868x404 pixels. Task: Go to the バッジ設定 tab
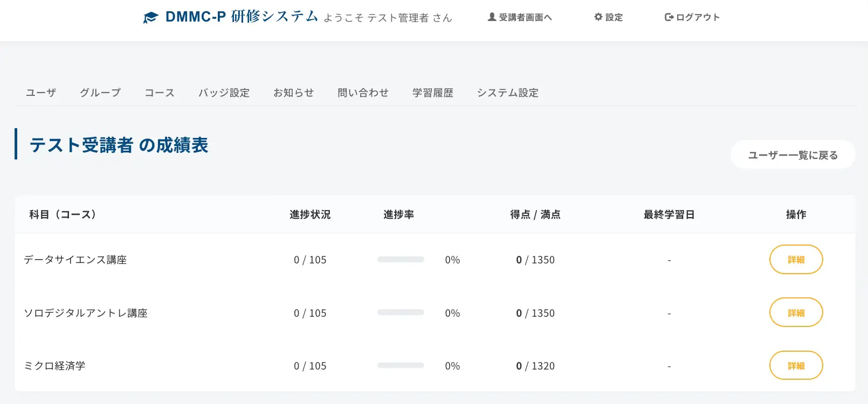click(x=224, y=93)
